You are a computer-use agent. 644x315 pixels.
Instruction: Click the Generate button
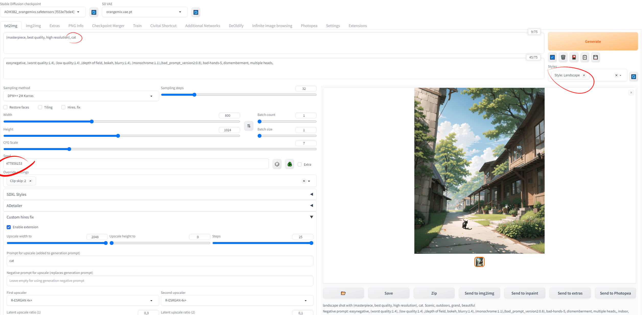pos(593,41)
